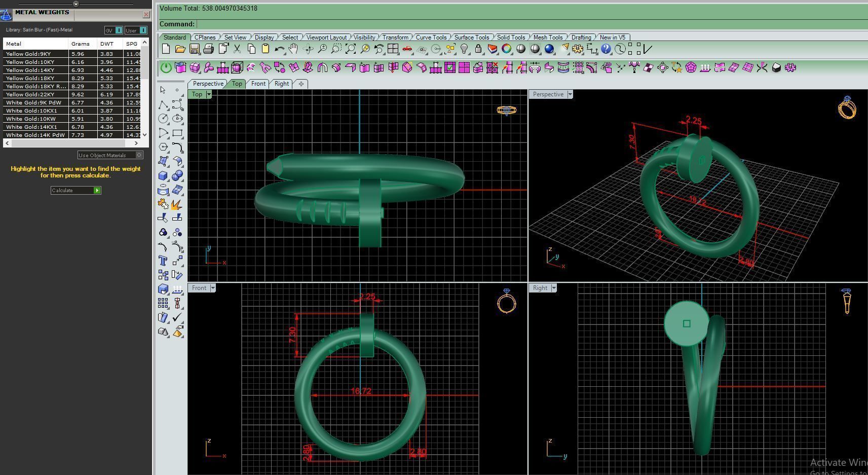
Task: Click the Calculate button
Action: coord(76,190)
